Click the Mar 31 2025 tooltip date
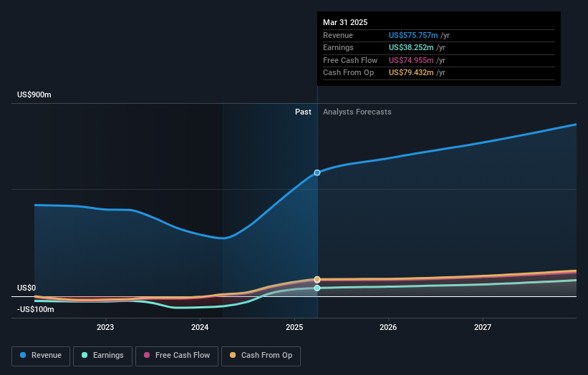 (x=345, y=22)
